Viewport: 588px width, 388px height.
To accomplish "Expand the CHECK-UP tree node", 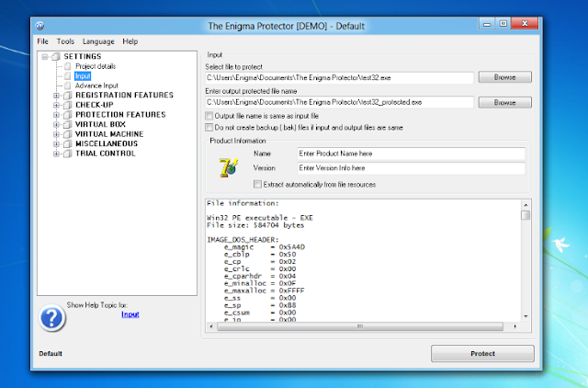I will tap(56, 106).
